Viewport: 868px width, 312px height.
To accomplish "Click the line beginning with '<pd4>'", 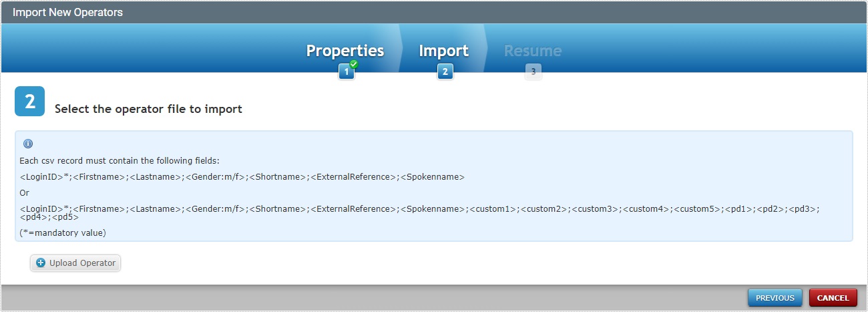I will (49, 217).
